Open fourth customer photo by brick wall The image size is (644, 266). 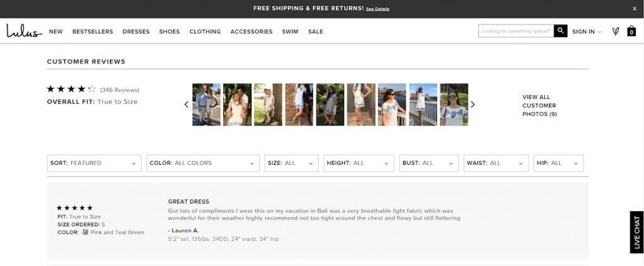pos(299,104)
